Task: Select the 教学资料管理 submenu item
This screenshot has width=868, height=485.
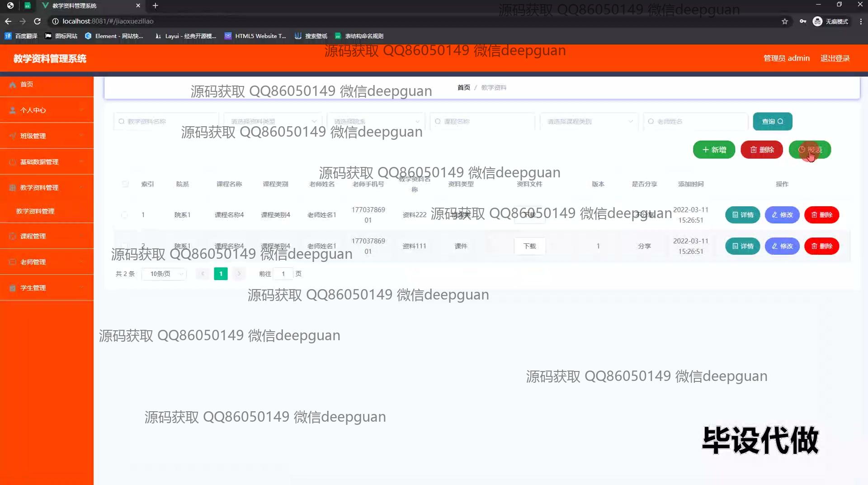Action: (47, 211)
